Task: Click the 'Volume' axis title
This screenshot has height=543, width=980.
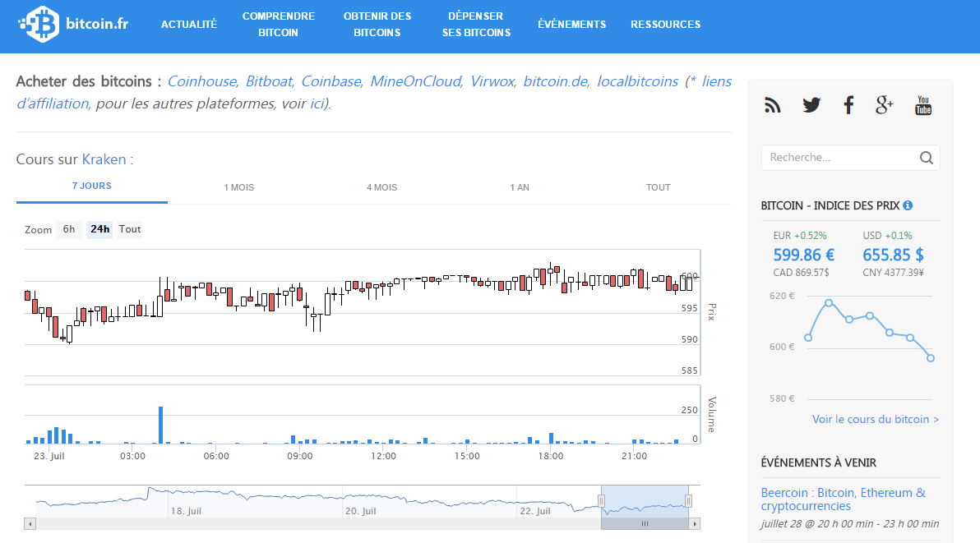Action: (x=711, y=414)
